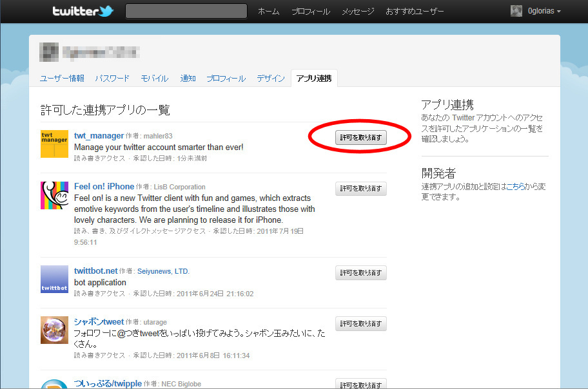Click 'Manage your twitter account smarter than ever!'
Screen dimensions: 588x389
point(159,147)
